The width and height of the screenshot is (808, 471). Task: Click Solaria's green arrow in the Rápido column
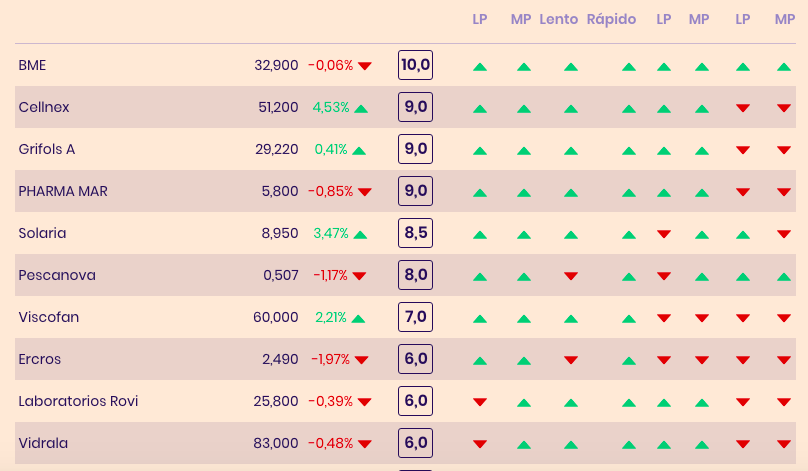tap(628, 235)
